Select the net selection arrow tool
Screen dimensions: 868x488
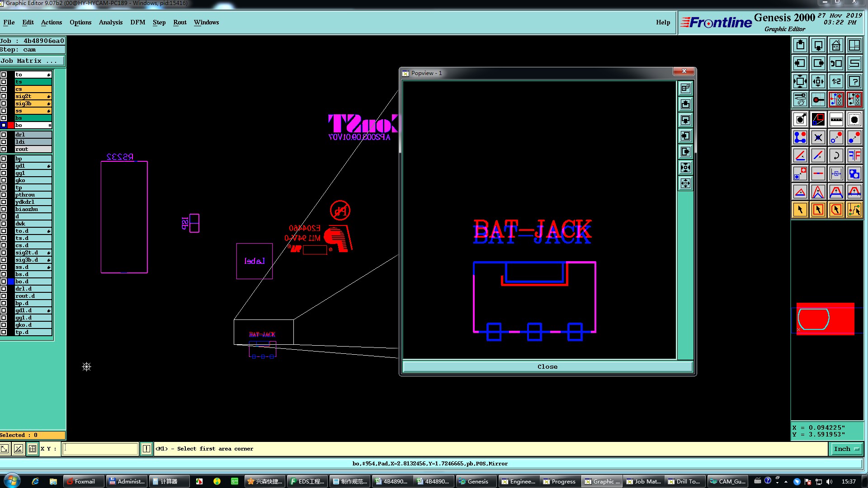tap(854, 210)
